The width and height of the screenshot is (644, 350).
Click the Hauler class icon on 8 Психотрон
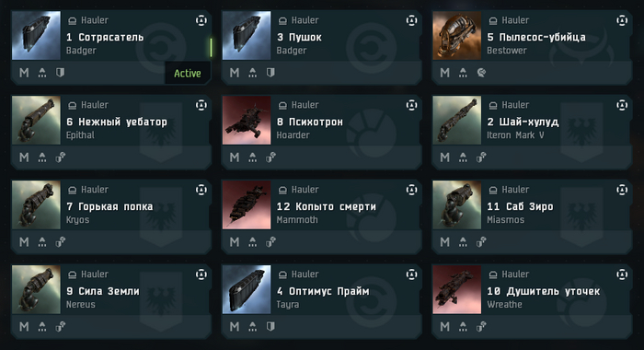click(282, 105)
